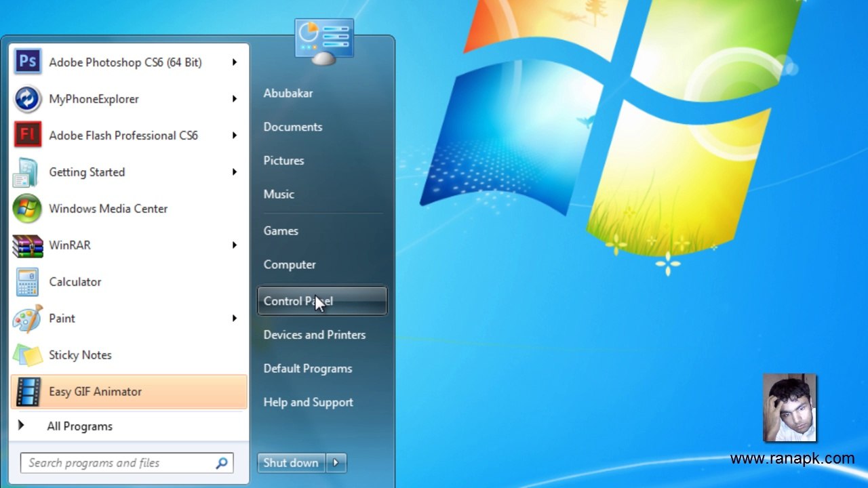This screenshot has width=868, height=488.
Task: Open the Music library
Action: pyautogui.click(x=279, y=195)
